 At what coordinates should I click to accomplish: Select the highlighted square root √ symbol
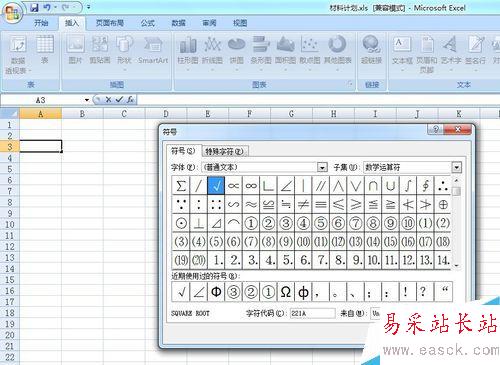(216, 185)
